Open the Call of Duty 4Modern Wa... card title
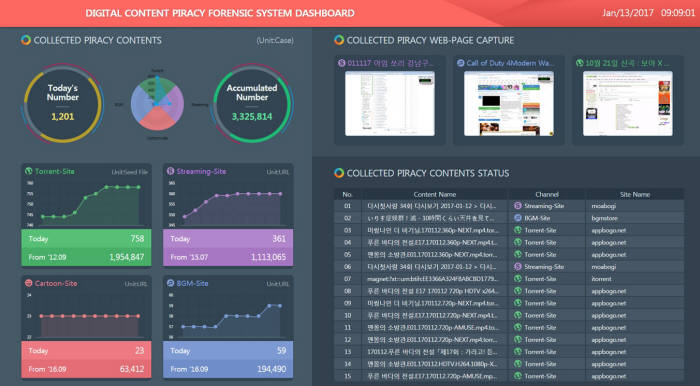The height and width of the screenshot is (386, 700). coord(510,63)
